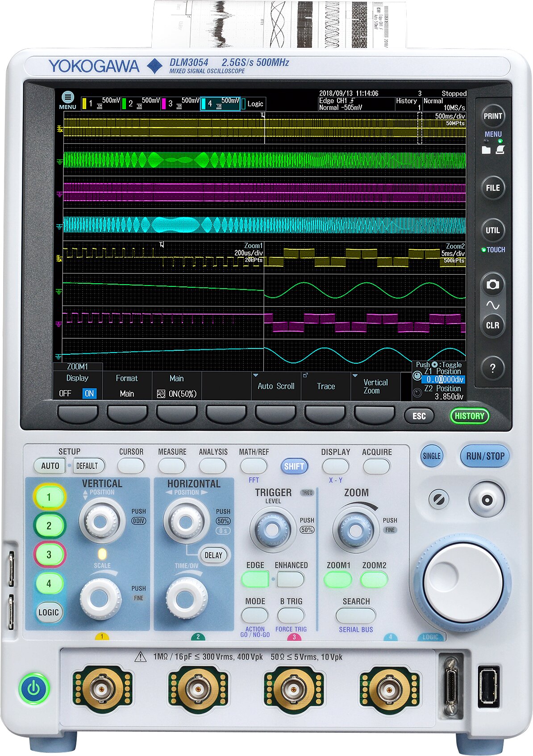Click the folder icon under the PRINT MENU label

point(486,150)
